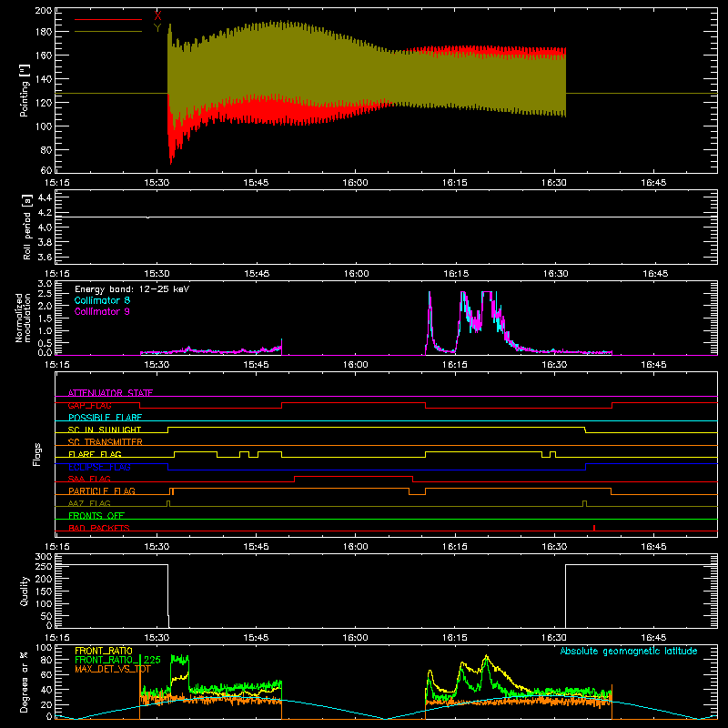Click the red legend line sample for X
This screenshot has height=728, width=728.
108,19
